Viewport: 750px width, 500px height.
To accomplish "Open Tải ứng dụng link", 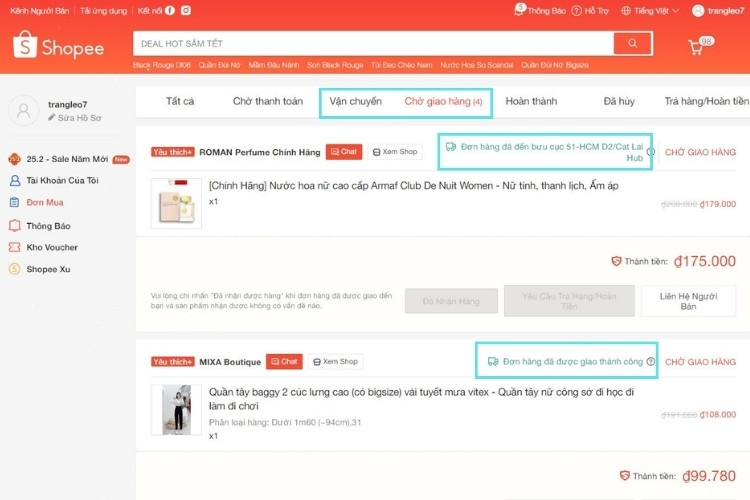I will (103, 11).
